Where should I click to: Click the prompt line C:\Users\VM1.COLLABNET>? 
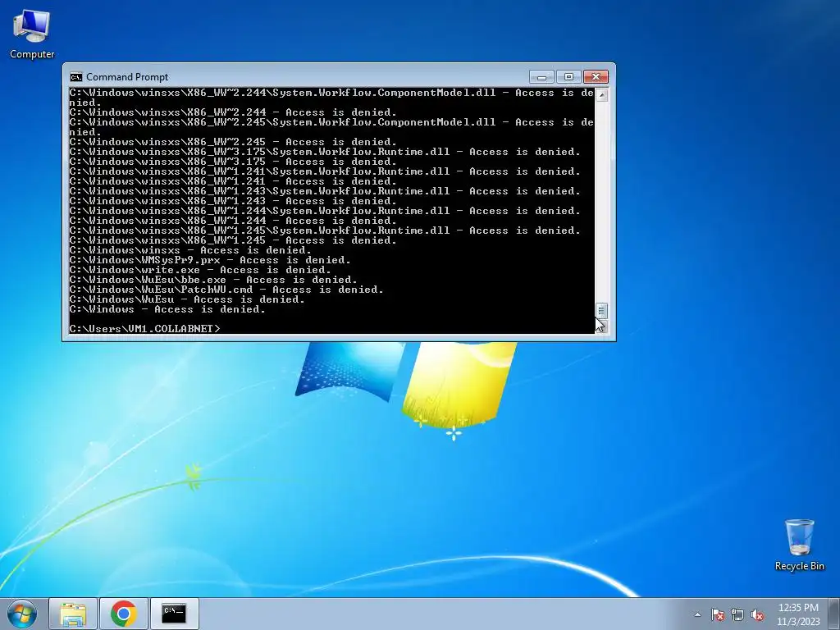[144, 328]
